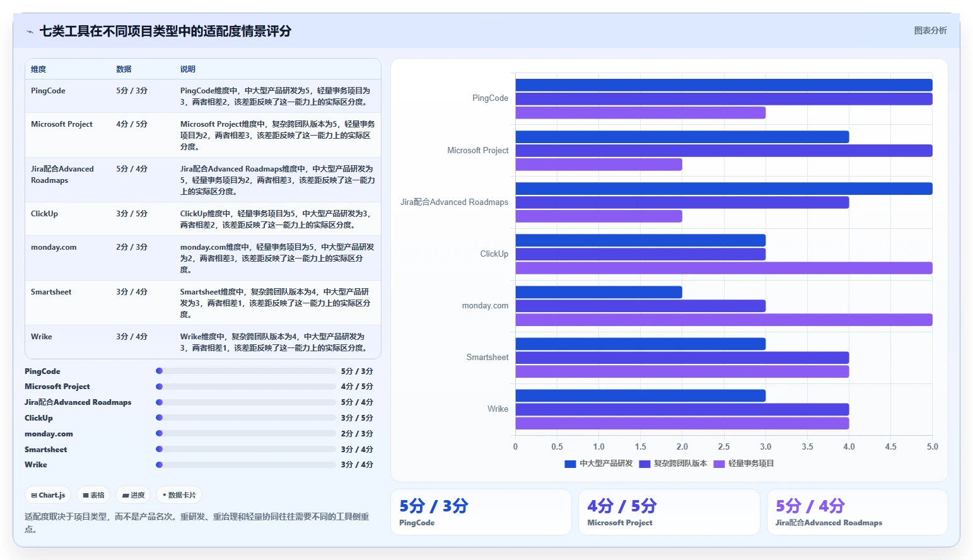973x560 pixels.
Task: Click ClickUp's 轻量事务项目 bar in chart
Action: pos(724,268)
